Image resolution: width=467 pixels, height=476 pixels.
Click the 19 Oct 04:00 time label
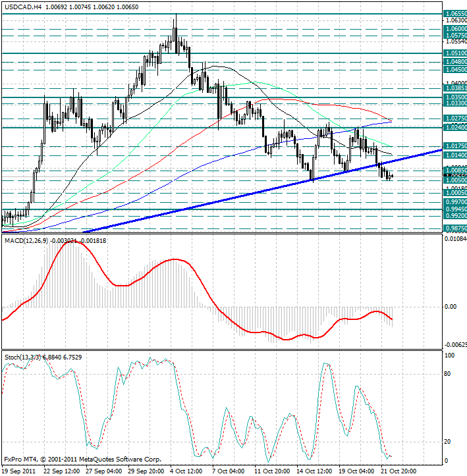356,471
